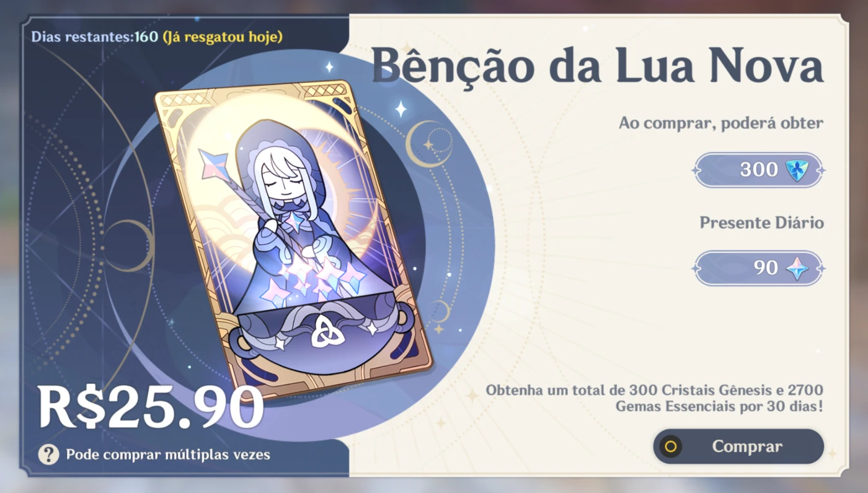Click the golden crescent moon right of card
The height and width of the screenshot is (493, 868).
pos(427,144)
